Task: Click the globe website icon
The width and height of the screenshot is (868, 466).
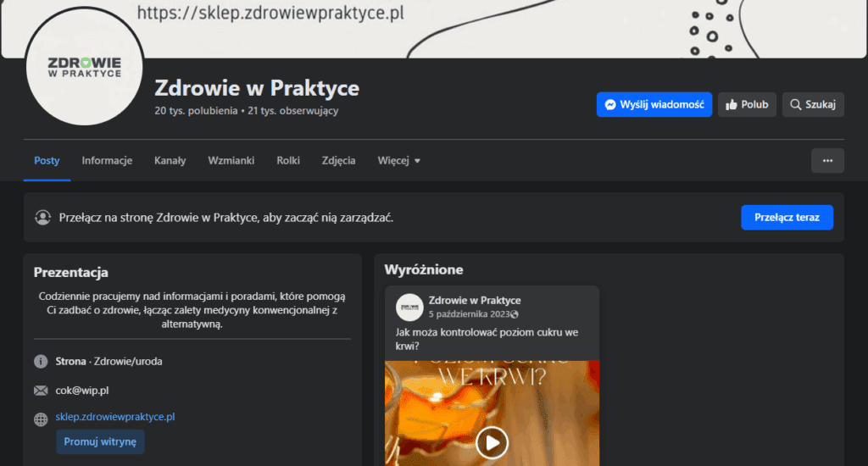Action: point(41,419)
